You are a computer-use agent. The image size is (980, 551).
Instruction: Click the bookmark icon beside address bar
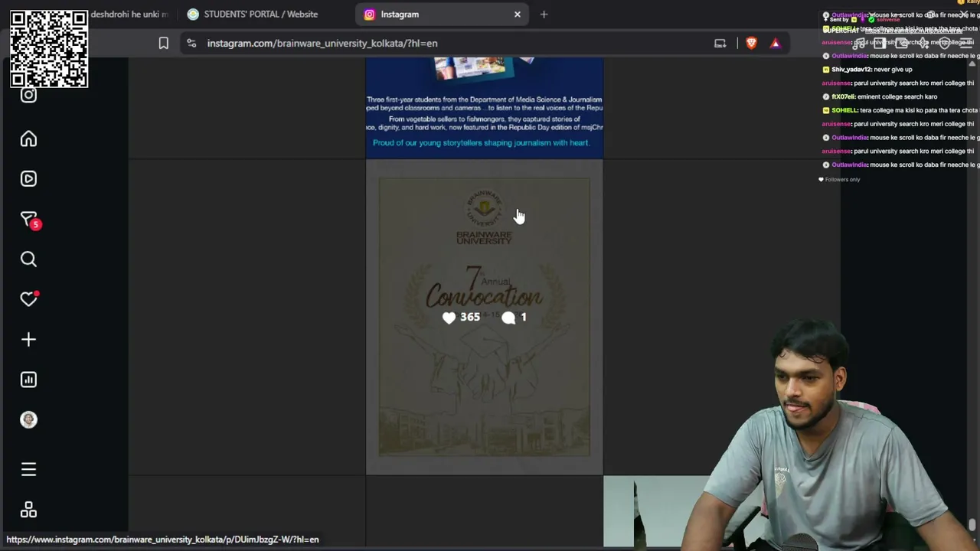tap(163, 44)
